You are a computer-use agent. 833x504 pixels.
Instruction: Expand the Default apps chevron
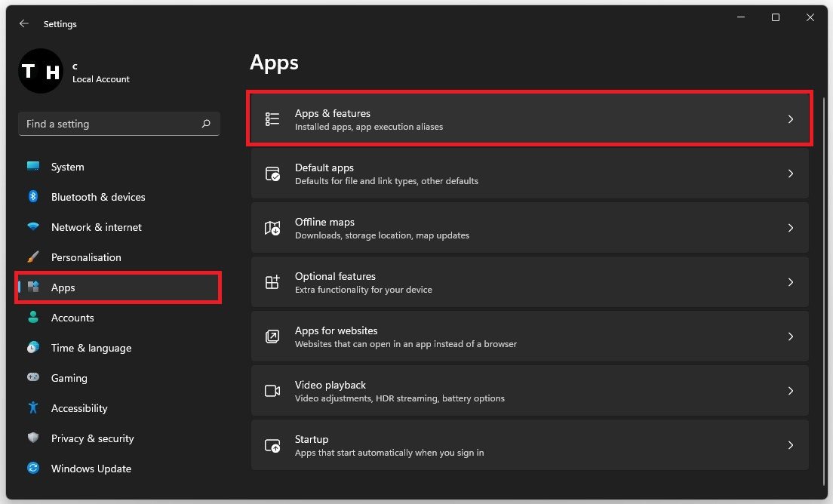(790, 174)
